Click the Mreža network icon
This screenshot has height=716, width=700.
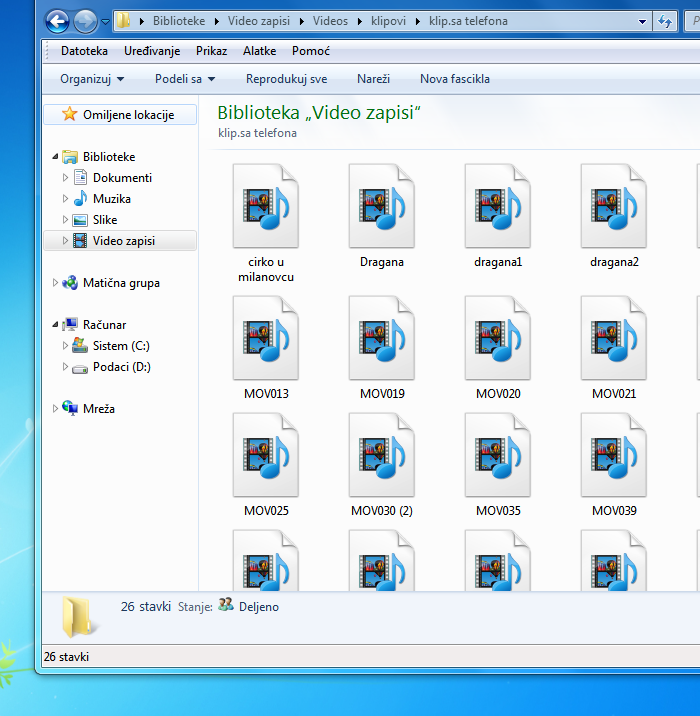(x=70, y=408)
